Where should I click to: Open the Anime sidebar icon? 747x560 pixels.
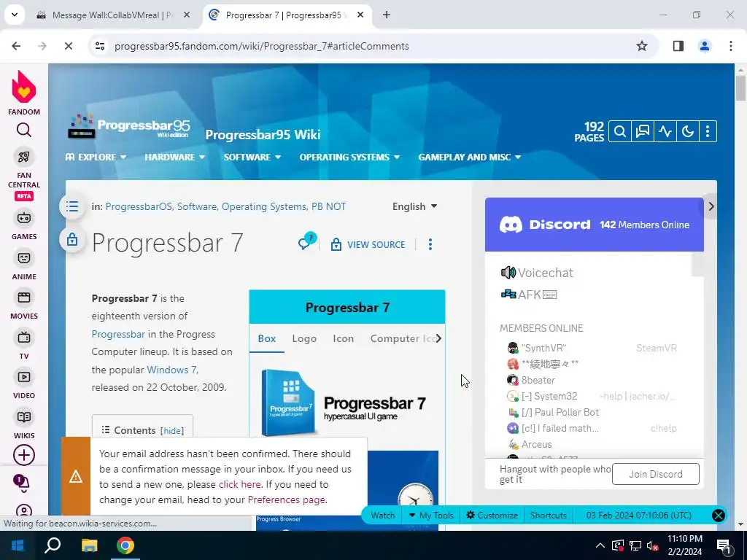click(24, 258)
